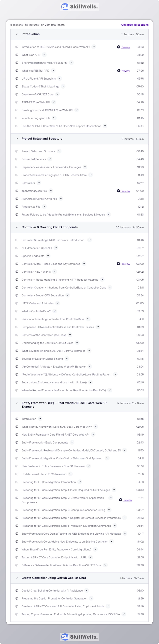Image resolution: width=159 pixels, height=644 pixels.
Task: Expand chevron beside Program.cs File
Action: [44, 206]
